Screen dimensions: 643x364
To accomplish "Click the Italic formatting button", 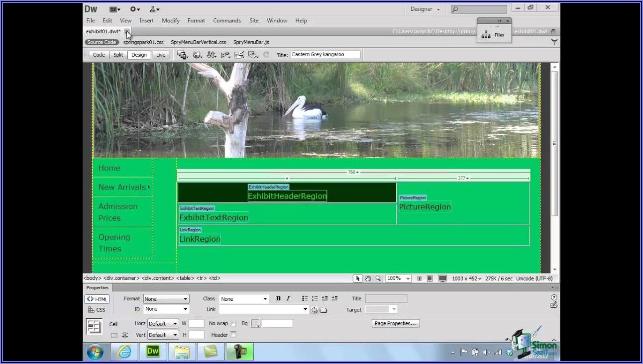I will [x=288, y=299].
